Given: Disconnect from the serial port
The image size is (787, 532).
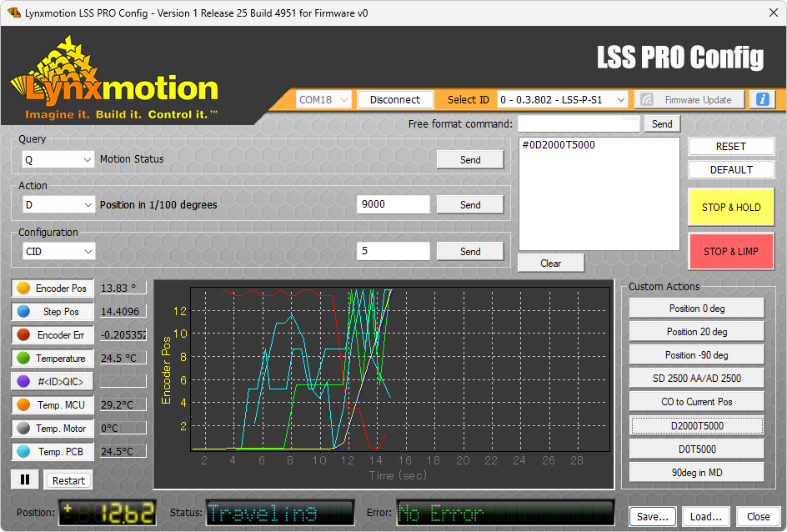Looking at the screenshot, I should [395, 99].
